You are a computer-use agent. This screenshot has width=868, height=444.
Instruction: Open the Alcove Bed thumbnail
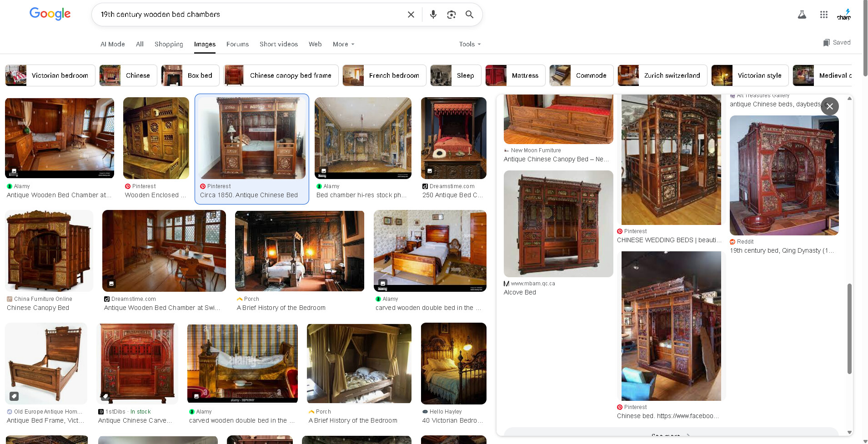pyautogui.click(x=558, y=224)
